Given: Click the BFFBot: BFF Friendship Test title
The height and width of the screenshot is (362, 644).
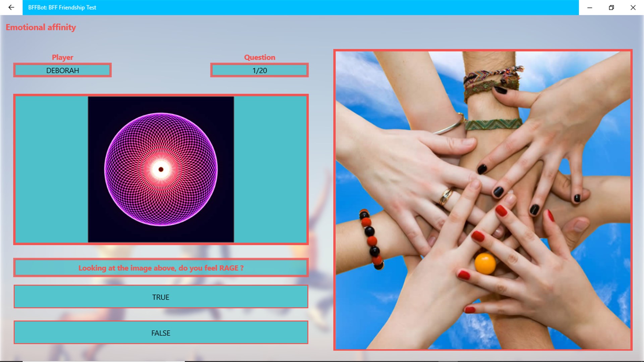Looking at the screenshot, I should (62, 7).
